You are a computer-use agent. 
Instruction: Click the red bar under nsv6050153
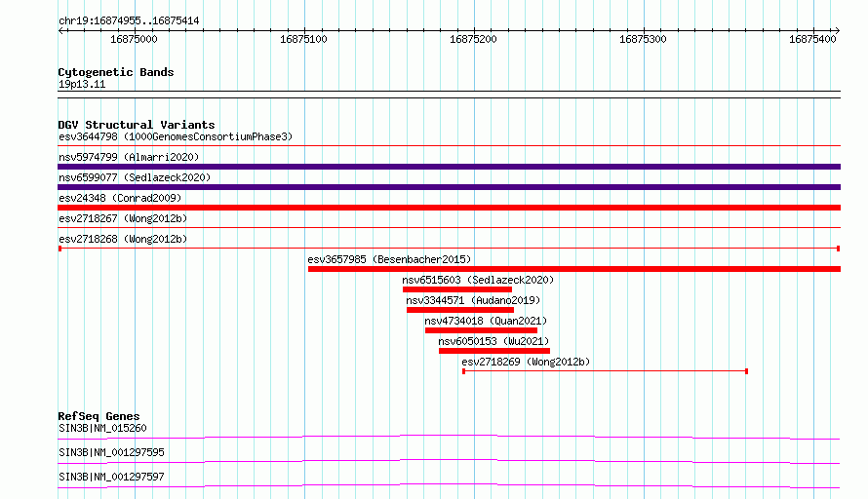tap(494, 351)
